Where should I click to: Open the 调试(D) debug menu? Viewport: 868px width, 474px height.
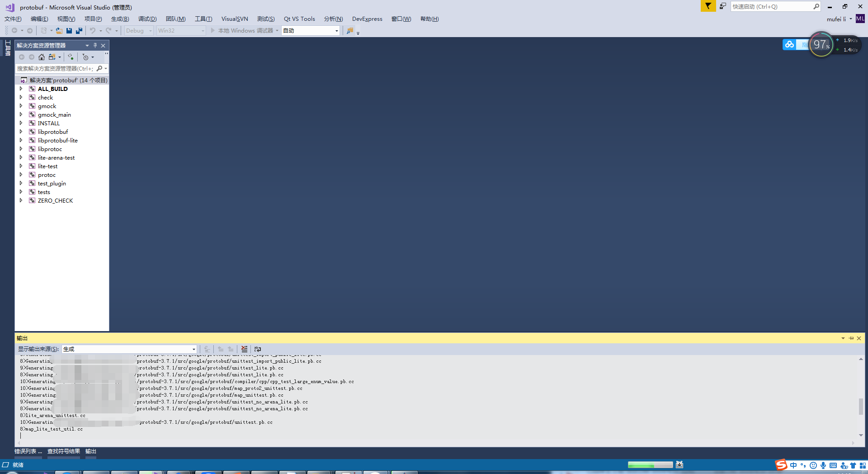(147, 19)
